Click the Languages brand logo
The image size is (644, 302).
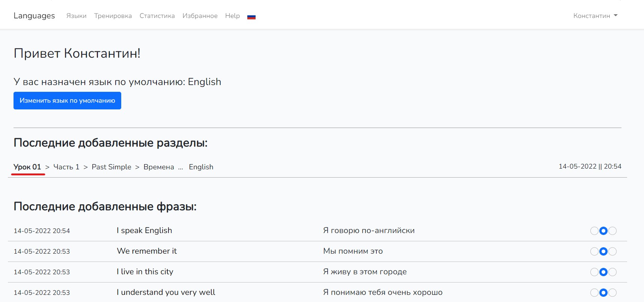point(34,16)
